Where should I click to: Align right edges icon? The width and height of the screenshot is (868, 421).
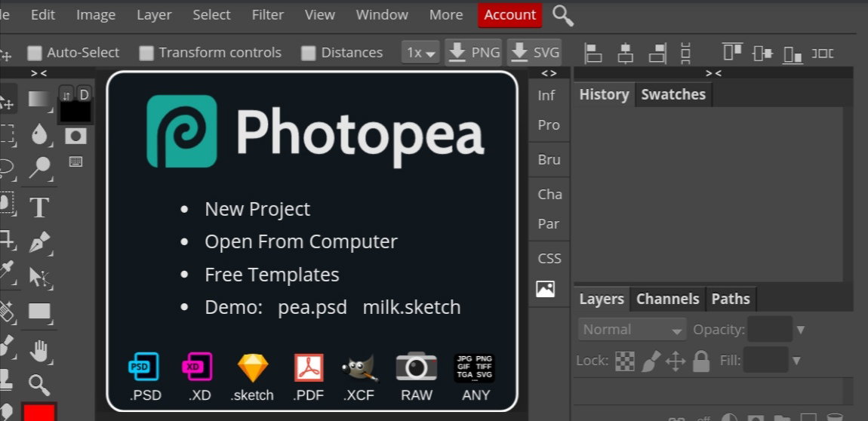[657, 53]
